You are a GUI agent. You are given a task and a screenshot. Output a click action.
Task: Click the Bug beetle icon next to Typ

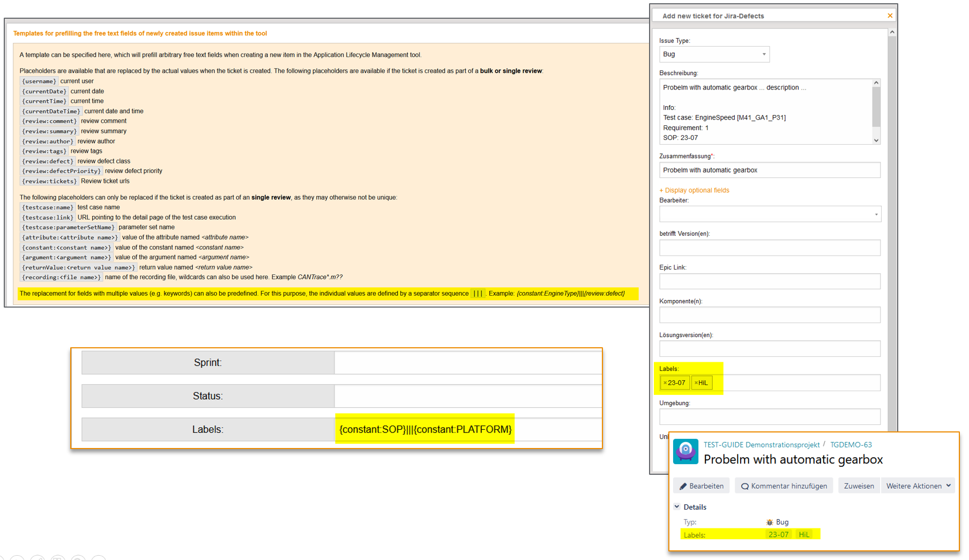click(769, 522)
